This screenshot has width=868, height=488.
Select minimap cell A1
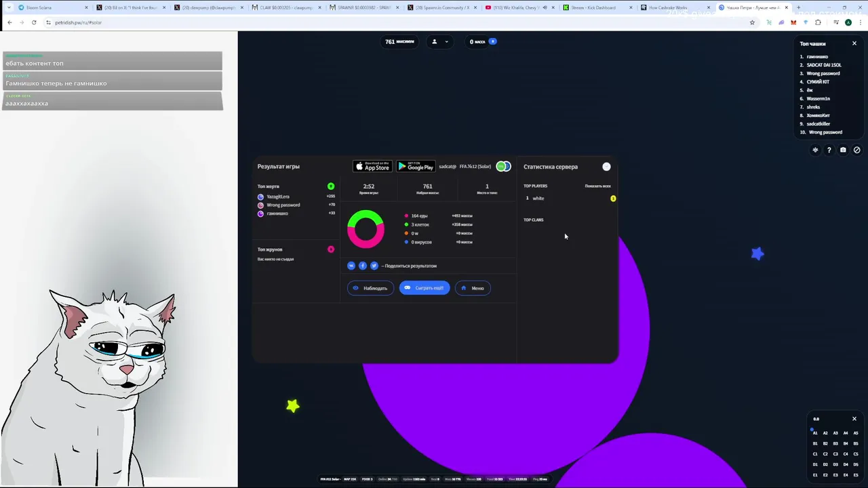pyautogui.click(x=815, y=433)
